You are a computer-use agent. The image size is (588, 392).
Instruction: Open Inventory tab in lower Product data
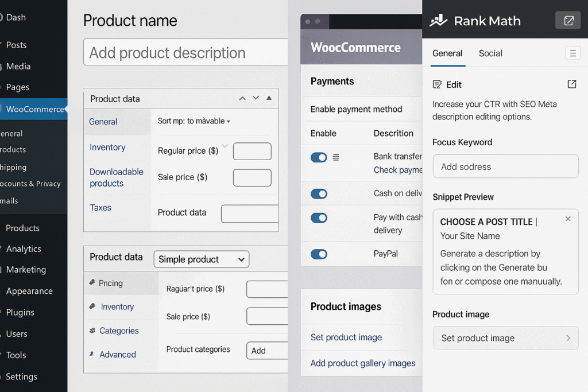tap(117, 306)
